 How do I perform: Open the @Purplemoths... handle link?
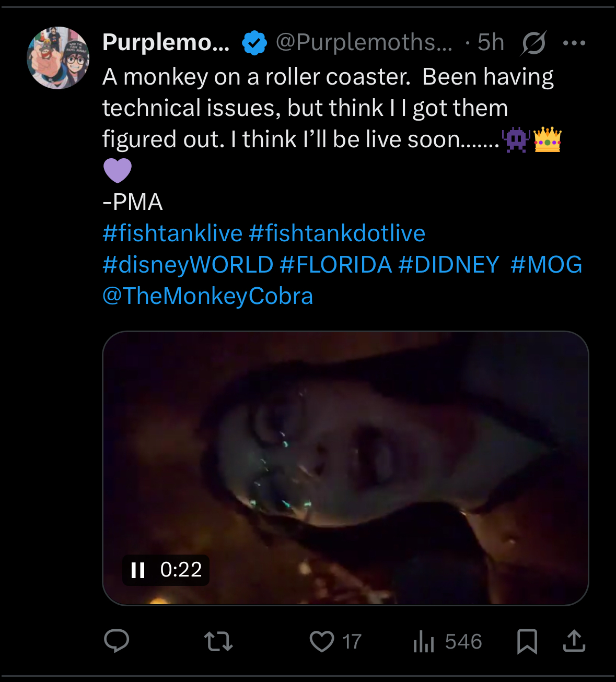coord(364,42)
